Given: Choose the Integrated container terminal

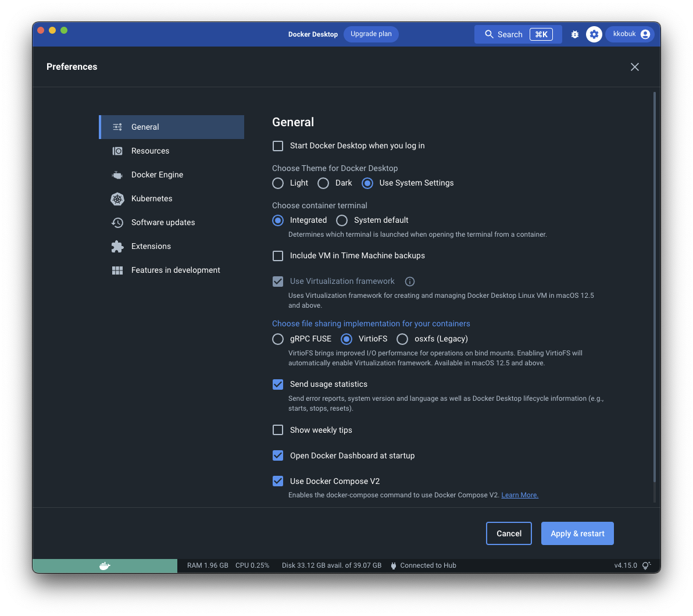Looking at the screenshot, I should pos(277,220).
